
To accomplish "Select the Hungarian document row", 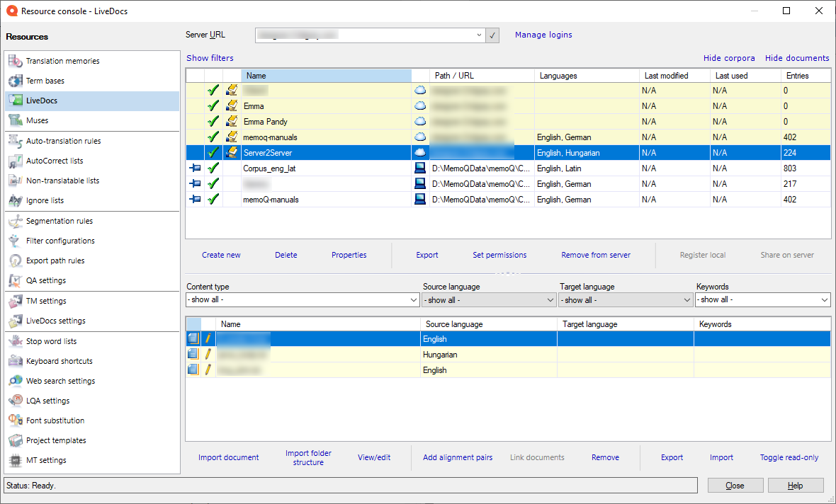I will pyautogui.click(x=508, y=355).
